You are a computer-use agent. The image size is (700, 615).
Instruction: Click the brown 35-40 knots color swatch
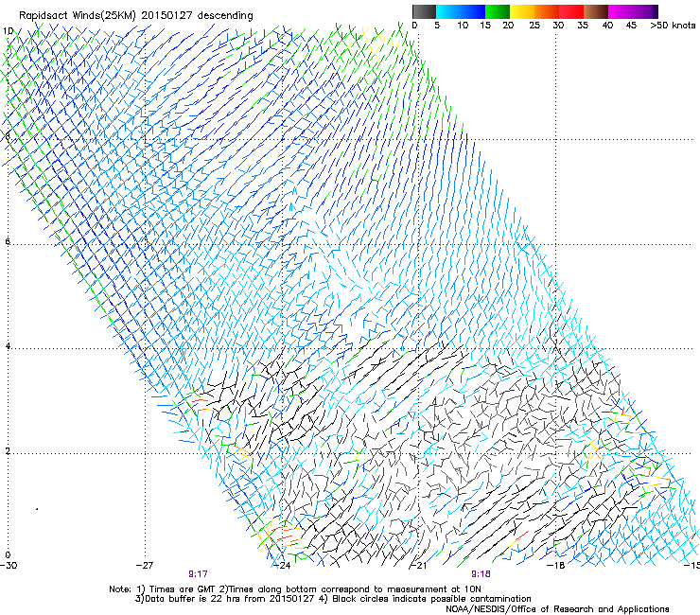[596, 11]
